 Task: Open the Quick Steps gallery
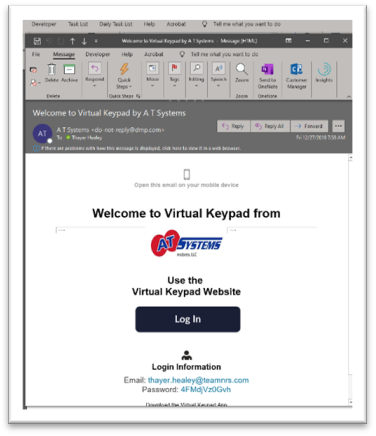tap(124, 76)
